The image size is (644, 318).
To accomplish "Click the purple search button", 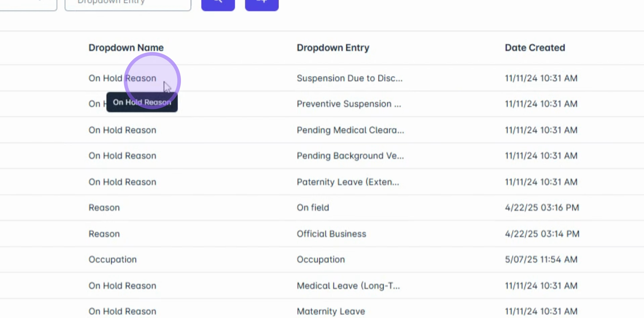I will (218, 4).
